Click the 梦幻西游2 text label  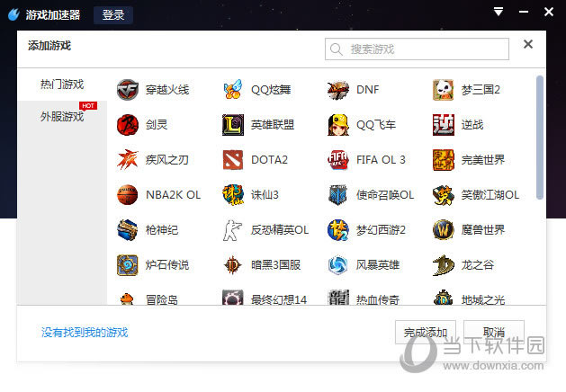381,230
